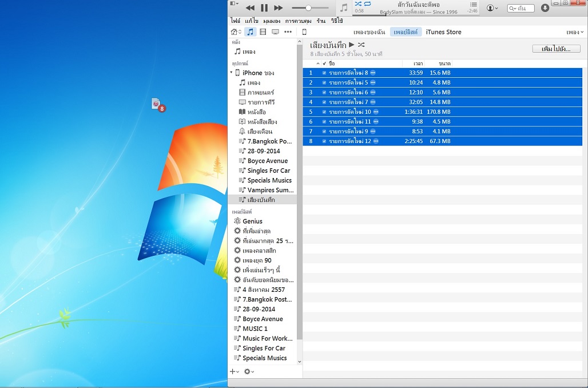This screenshot has height=388, width=588.
Task: Collapse the iPhone device tree
Action: [232, 73]
